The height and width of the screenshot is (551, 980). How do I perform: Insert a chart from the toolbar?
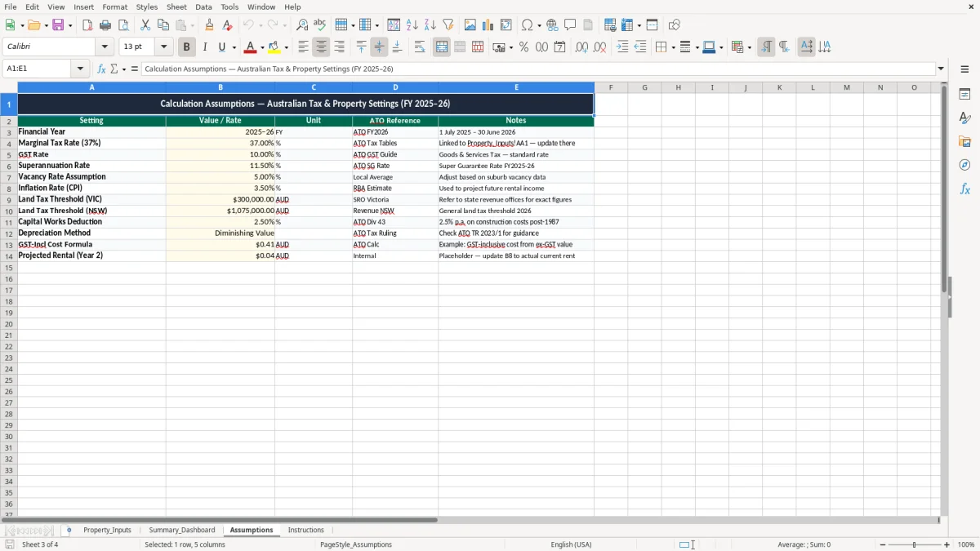[488, 25]
